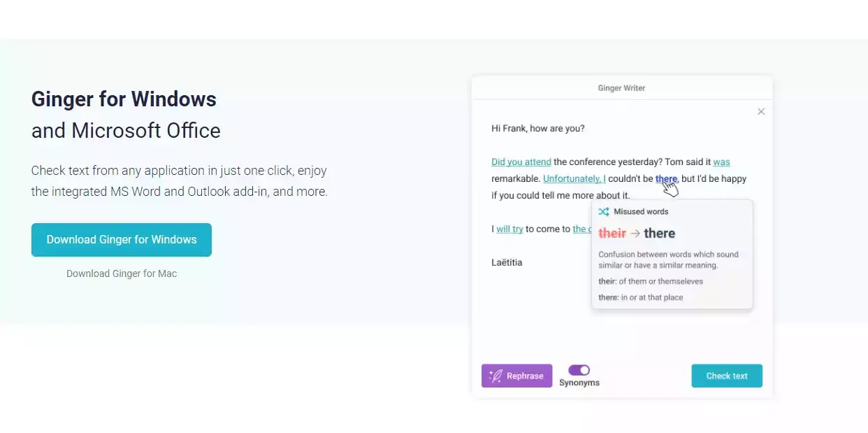The image size is (868, 433).
Task: Download Ginger for Windows
Action: pos(122,240)
